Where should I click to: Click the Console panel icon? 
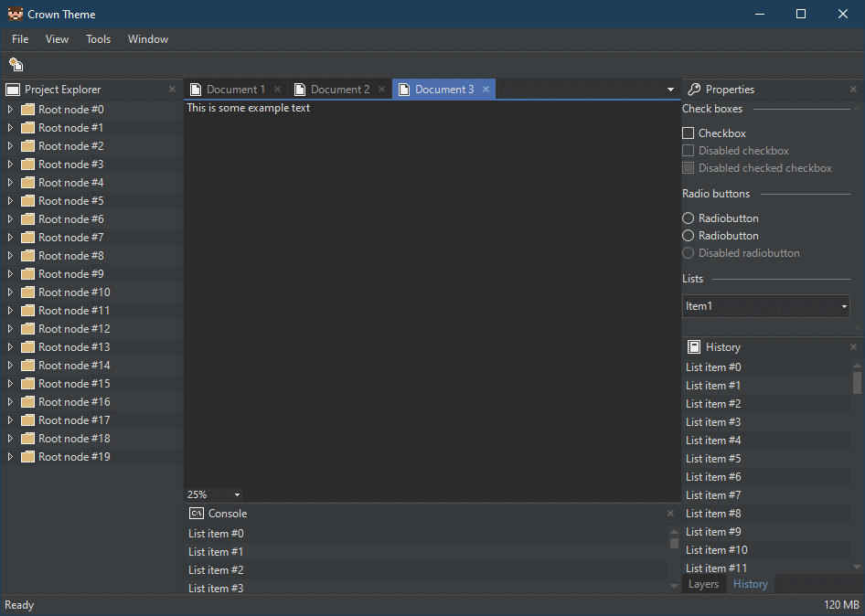[196, 514]
